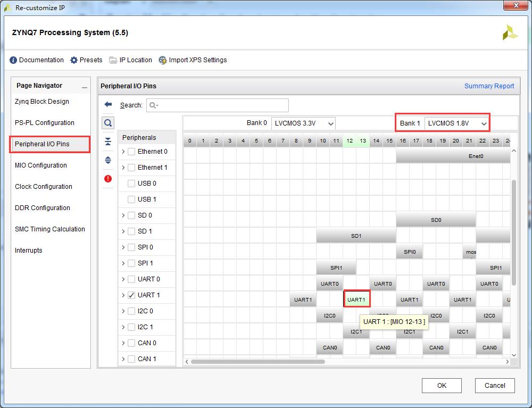Click the search field magnifier icon

pos(153,105)
